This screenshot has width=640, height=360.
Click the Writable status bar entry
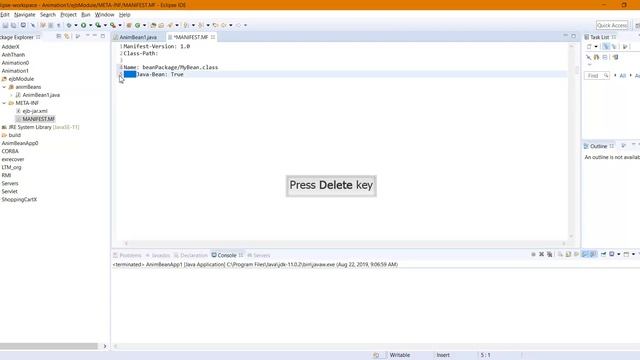(400, 355)
